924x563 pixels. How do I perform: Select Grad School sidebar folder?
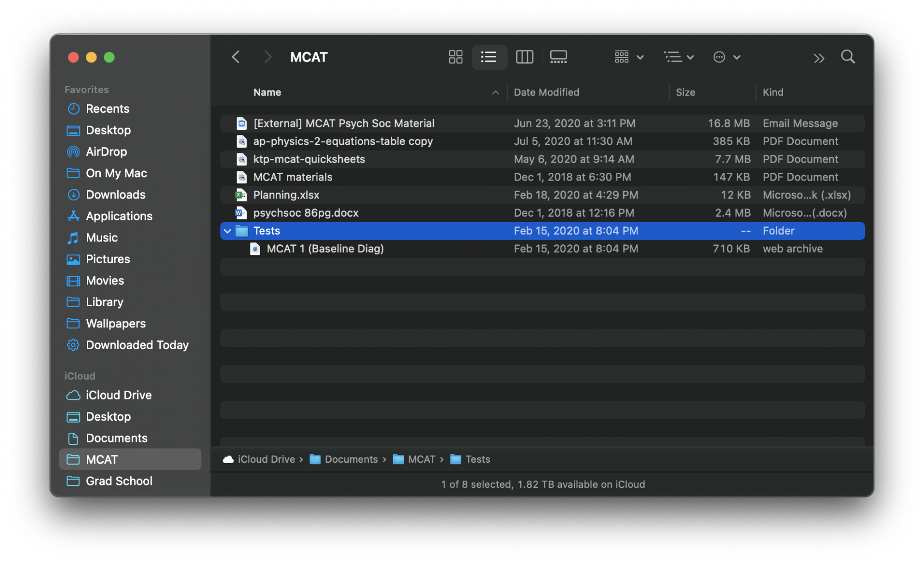(119, 481)
